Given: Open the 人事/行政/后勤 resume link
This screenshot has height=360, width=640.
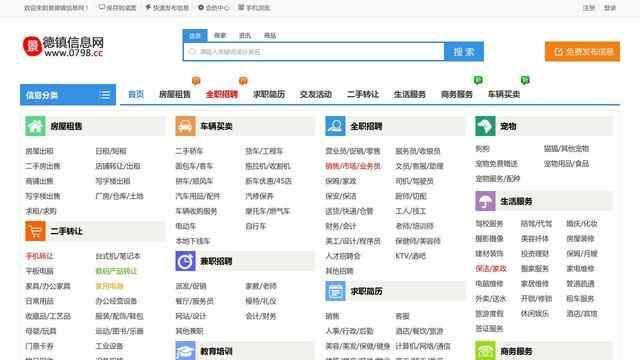Looking at the screenshot, I should pyautogui.click(x=349, y=331).
